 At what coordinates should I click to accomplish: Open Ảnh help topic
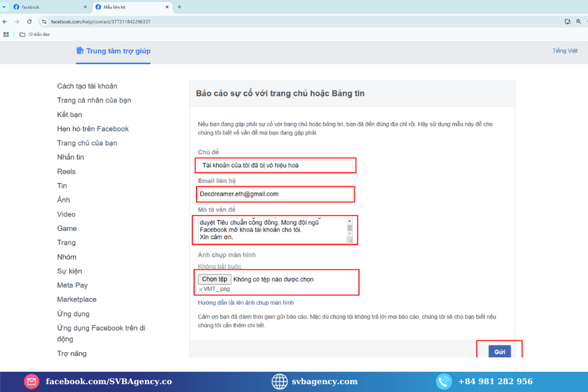tap(63, 199)
